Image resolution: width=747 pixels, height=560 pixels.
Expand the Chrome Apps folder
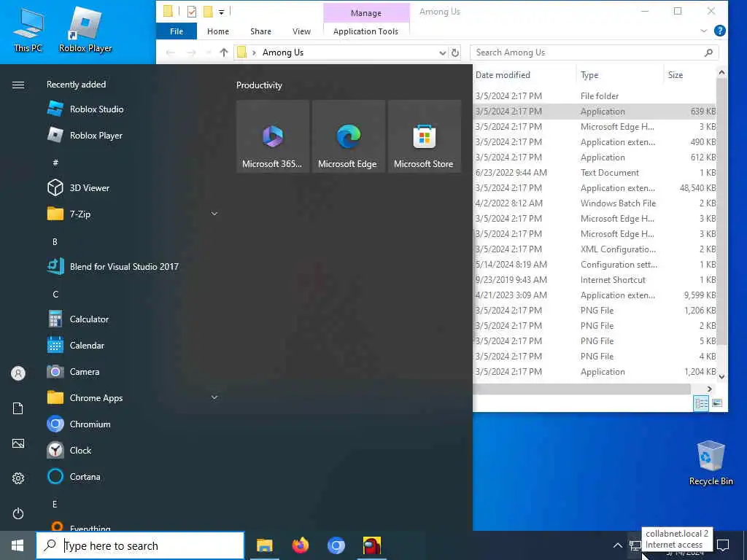[x=214, y=397]
